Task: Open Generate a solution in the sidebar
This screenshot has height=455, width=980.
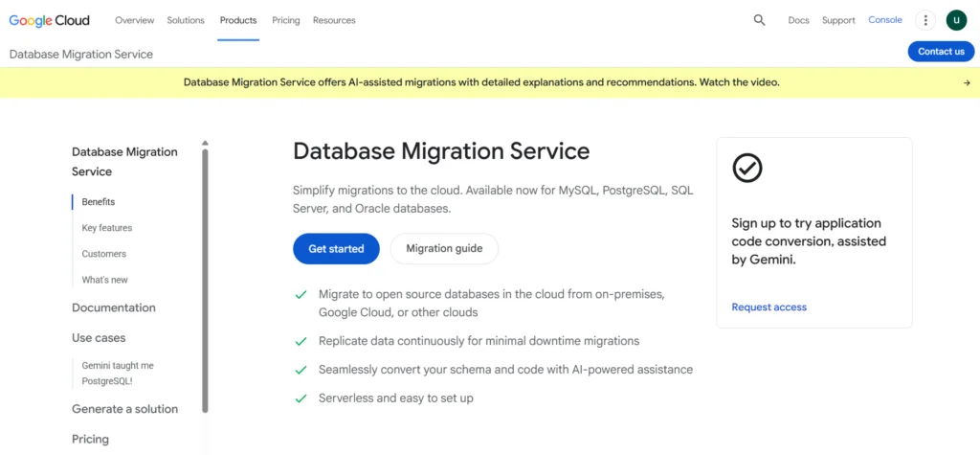Action: pos(125,409)
